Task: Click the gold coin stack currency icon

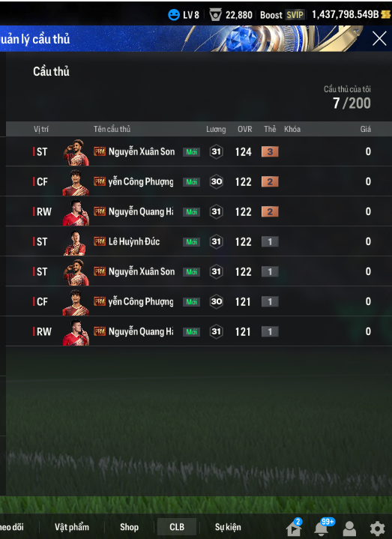Action: click(386, 14)
